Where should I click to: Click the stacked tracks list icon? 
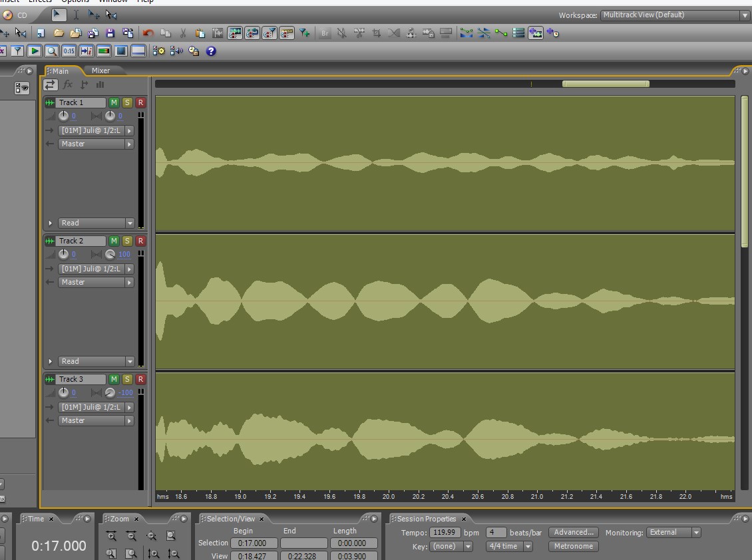coord(518,33)
